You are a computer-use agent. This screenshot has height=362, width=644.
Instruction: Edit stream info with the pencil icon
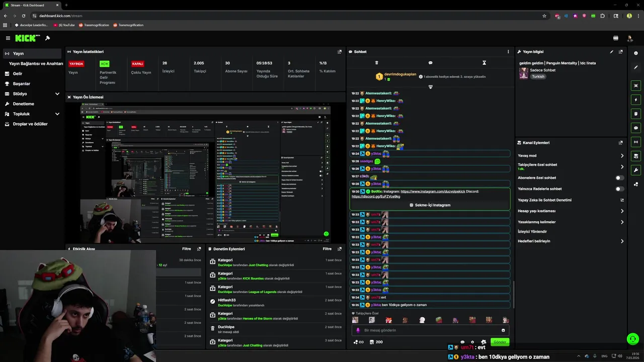click(x=612, y=52)
